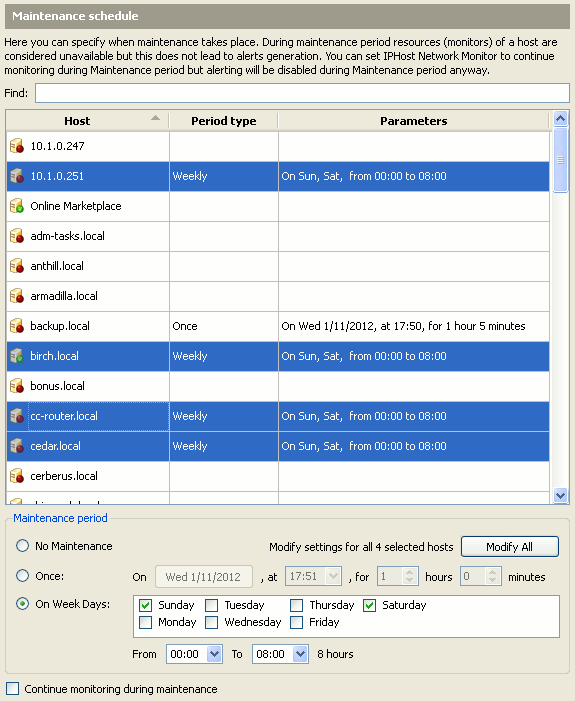Image resolution: width=575 pixels, height=701 pixels.
Task: Click the bonus.local host icon
Action: point(17,385)
